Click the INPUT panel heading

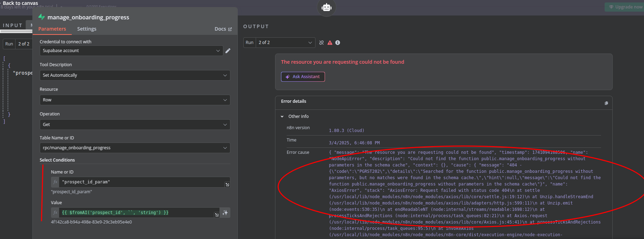click(x=13, y=25)
